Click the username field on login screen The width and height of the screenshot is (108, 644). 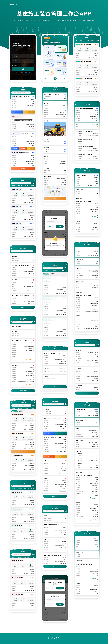tap(23, 56)
